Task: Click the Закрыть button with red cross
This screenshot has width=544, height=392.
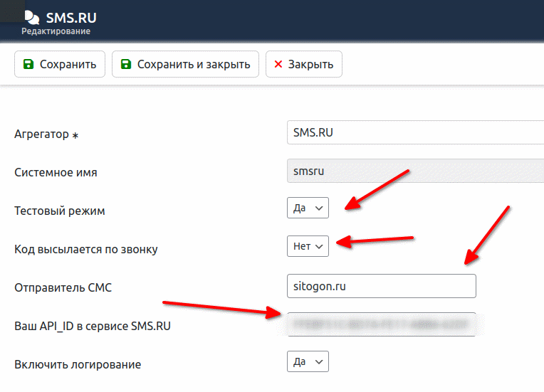Action: (x=304, y=64)
